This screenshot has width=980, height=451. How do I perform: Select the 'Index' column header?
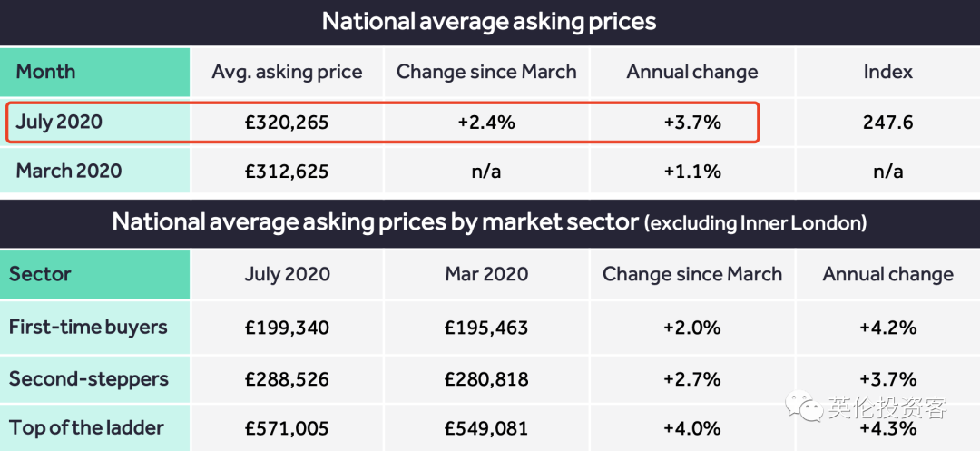(887, 72)
